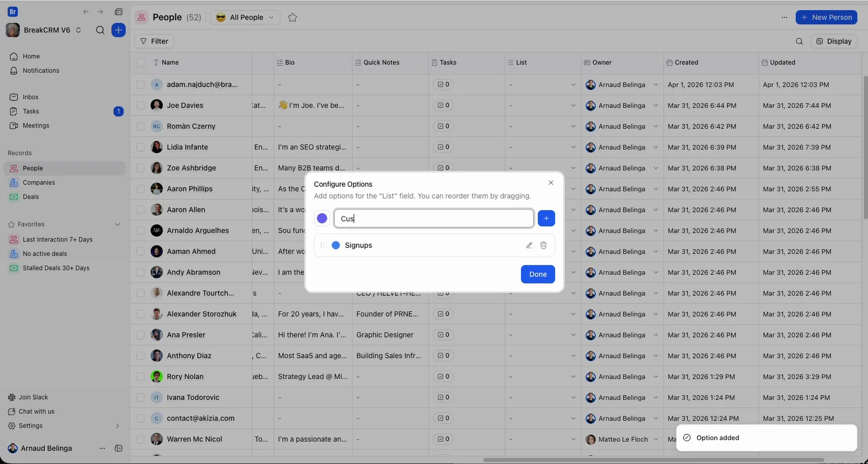
Task: Click the New Person button
Action: click(x=826, y=17)
